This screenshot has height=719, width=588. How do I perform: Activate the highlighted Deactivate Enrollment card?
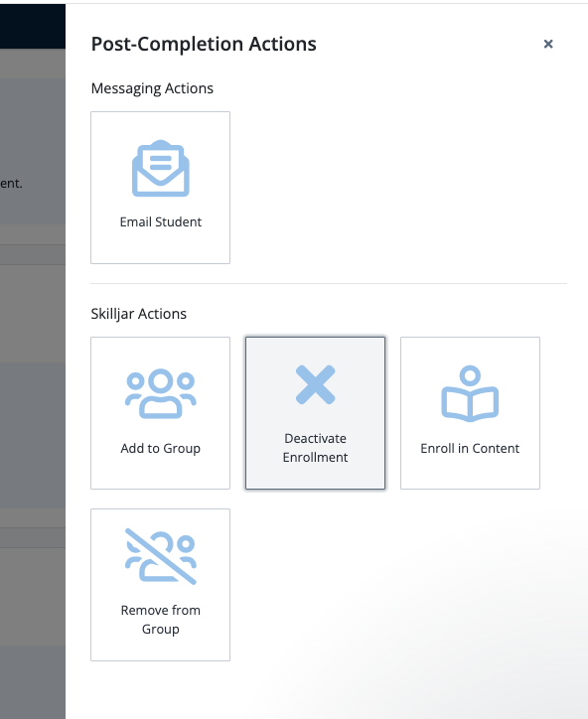pos(316,413)
